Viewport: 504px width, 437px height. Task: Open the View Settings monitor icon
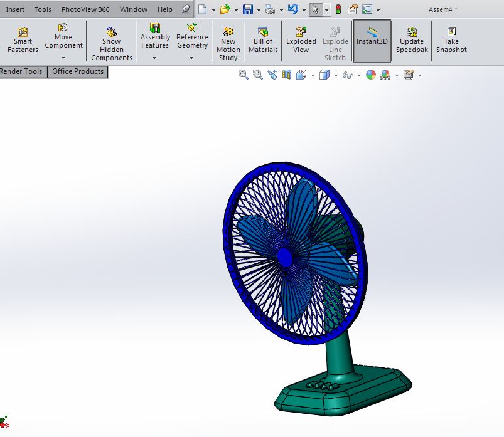(408, 75)
